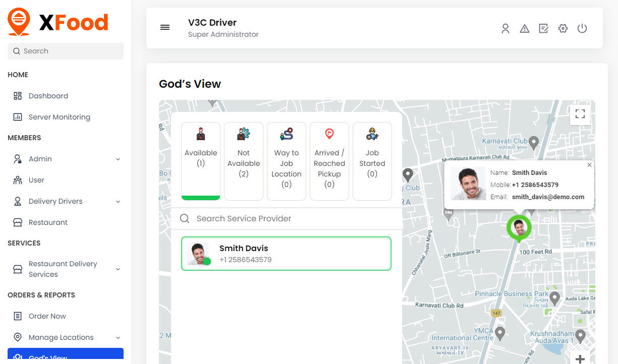618x364 pixels.
Task: Filter by Arrived / Reached Pickup
Action: 329,160
